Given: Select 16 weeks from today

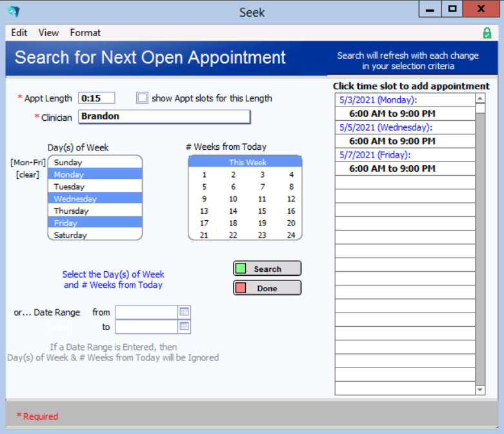Looking at the screenshot, I should [x=291, y=211].
